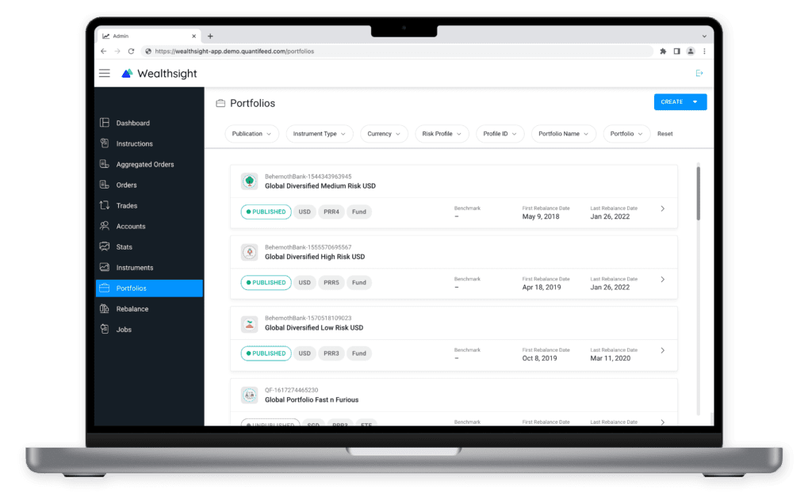This screenshot has width=812, height=504.
Task: Open Global Portfolio Fast n Furious title
Action: [x=312, y=400]
